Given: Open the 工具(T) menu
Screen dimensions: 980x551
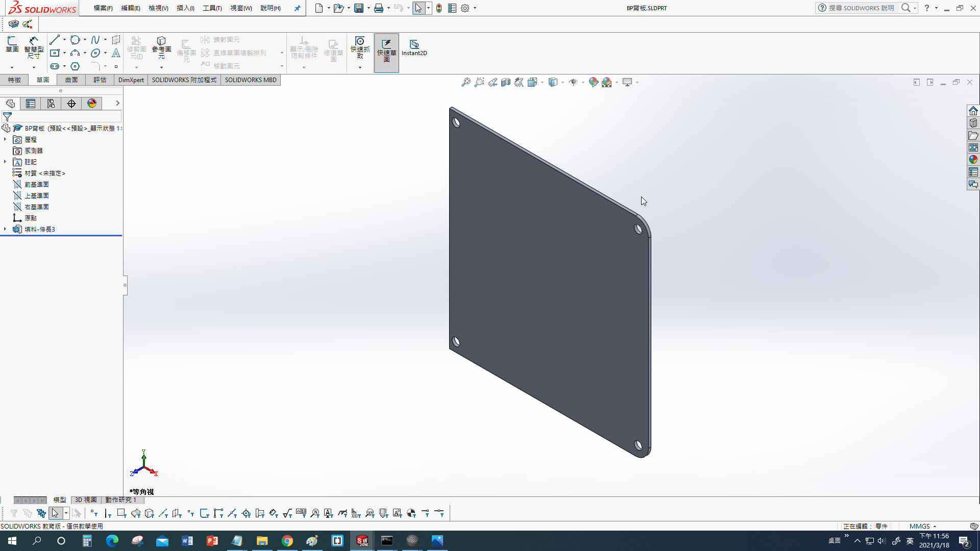Looking at the screenshot, I should coord(212,8).
